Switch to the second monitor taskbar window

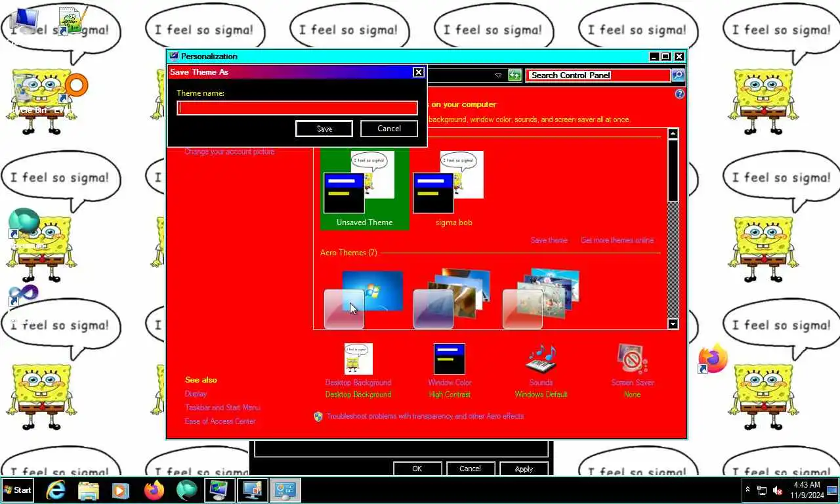(252, 490)
